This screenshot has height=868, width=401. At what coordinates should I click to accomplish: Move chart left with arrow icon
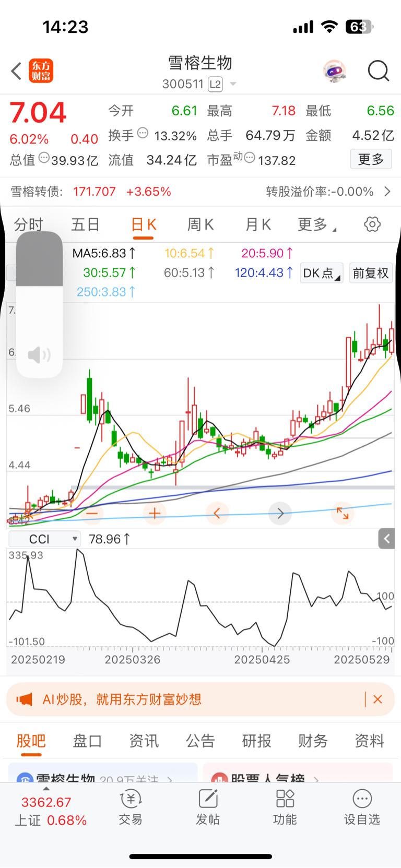click(x=217, y=514)
